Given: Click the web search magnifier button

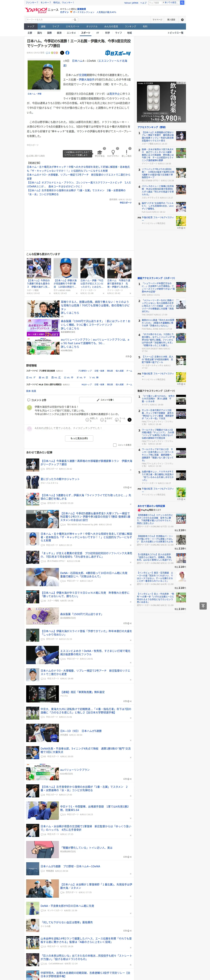Looking at the screenshot, I should pos(182,3).
